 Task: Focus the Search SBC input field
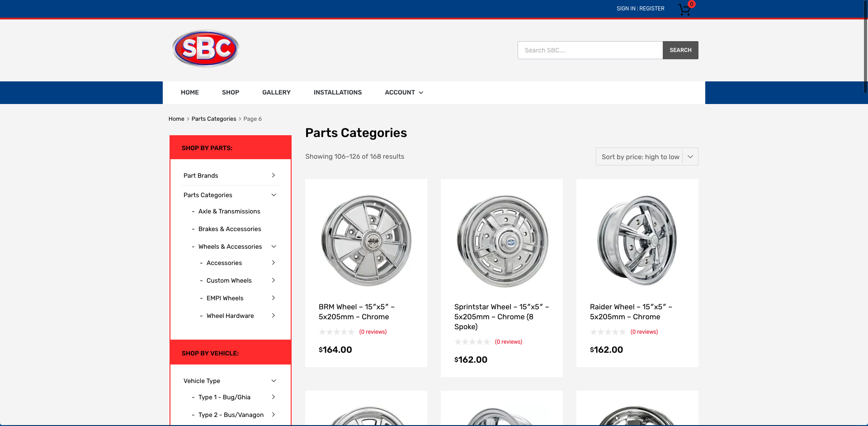coord(590,50)
